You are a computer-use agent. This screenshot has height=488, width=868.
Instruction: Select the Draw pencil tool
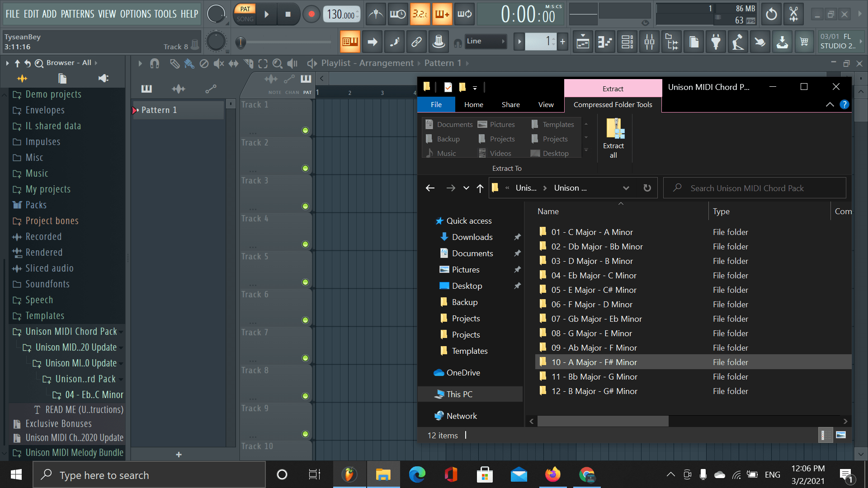175,63
